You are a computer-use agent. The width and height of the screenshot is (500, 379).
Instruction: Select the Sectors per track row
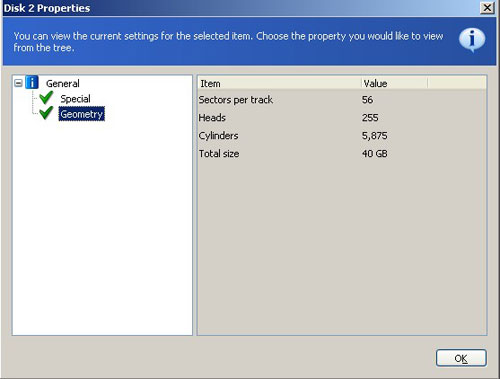click(342, 100)
